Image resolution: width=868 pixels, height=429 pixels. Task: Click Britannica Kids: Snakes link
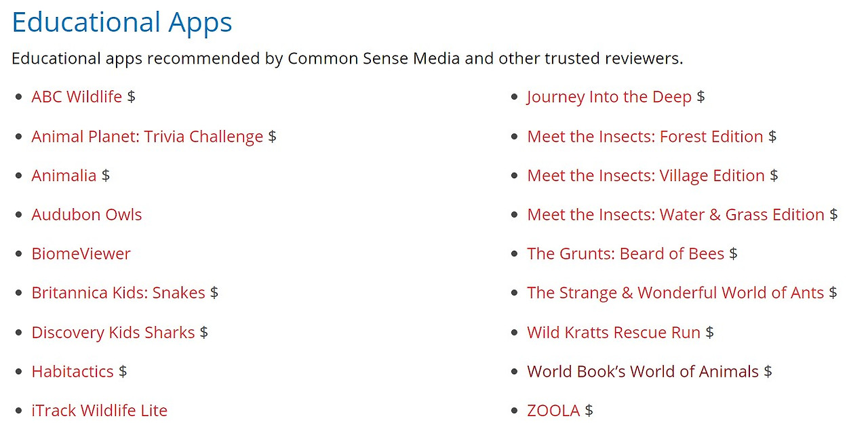(x=118, y=293)
